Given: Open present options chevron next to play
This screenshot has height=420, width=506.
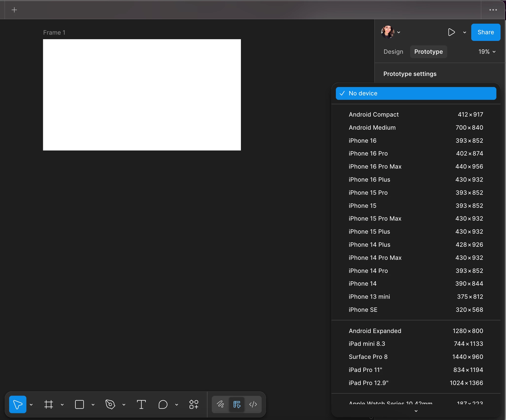Looking at the screenshot, I should 465,32.
